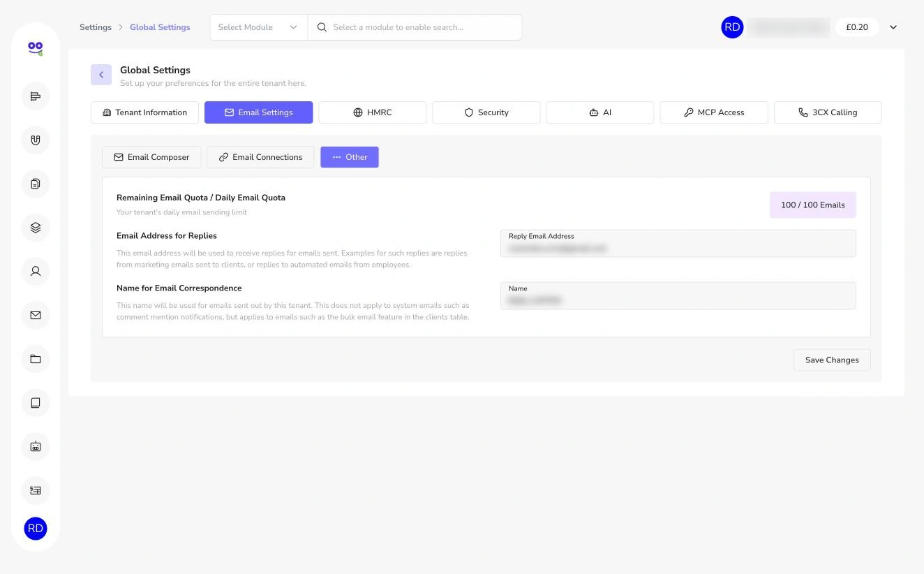
Task: Switch to the HMRC tab
Action: [373, 112]
